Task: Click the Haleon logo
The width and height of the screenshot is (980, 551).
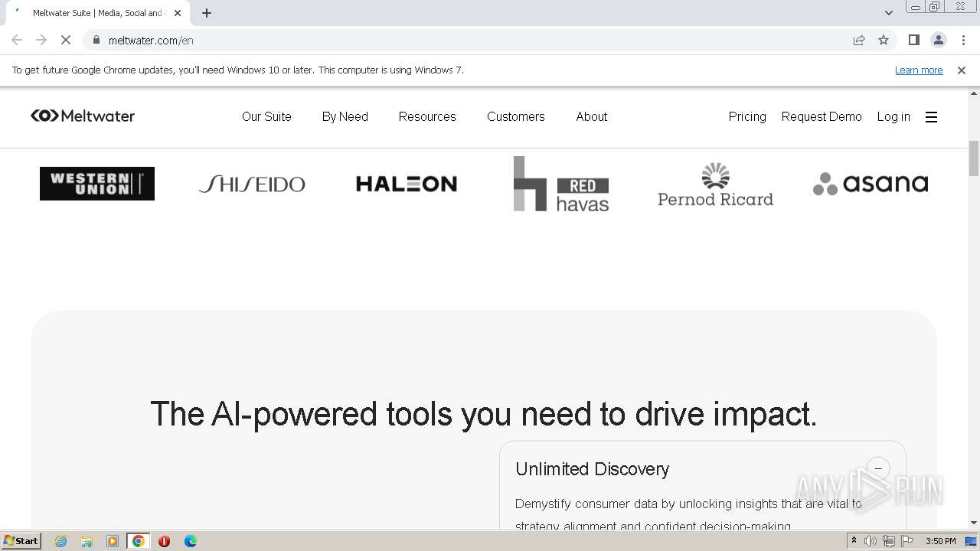Action: pos(407,184)
